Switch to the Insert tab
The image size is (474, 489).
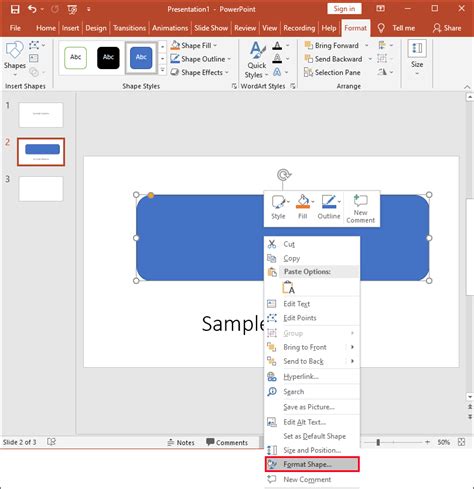coord(70,28)
